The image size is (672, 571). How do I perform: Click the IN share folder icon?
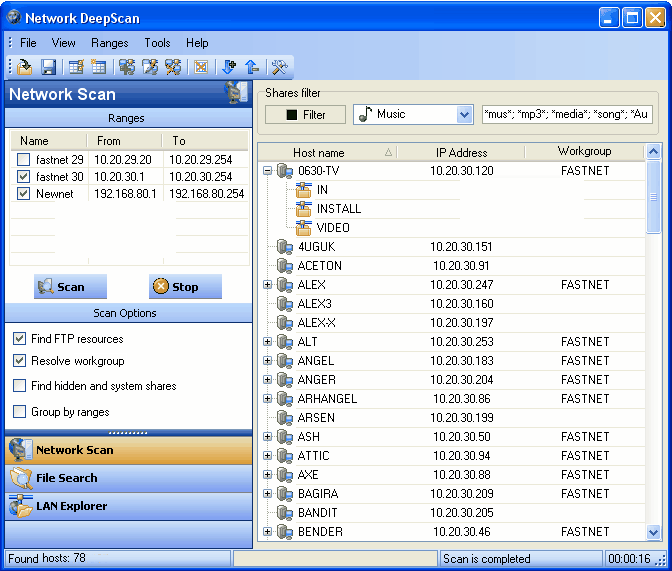coord(303,190)
